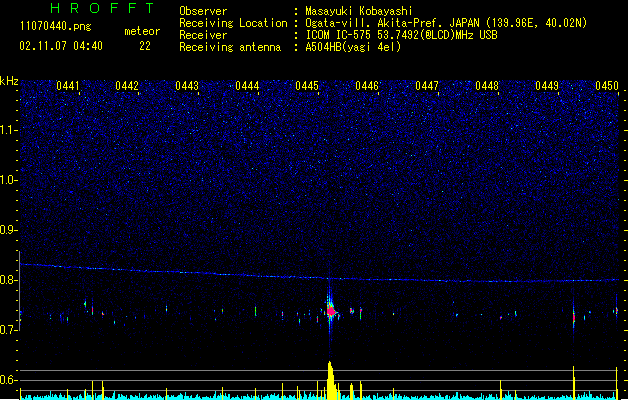Viewport: 629px width, 400px height.
Task: Click the 0.9 kHz axis label
Action: click(9, 229)
